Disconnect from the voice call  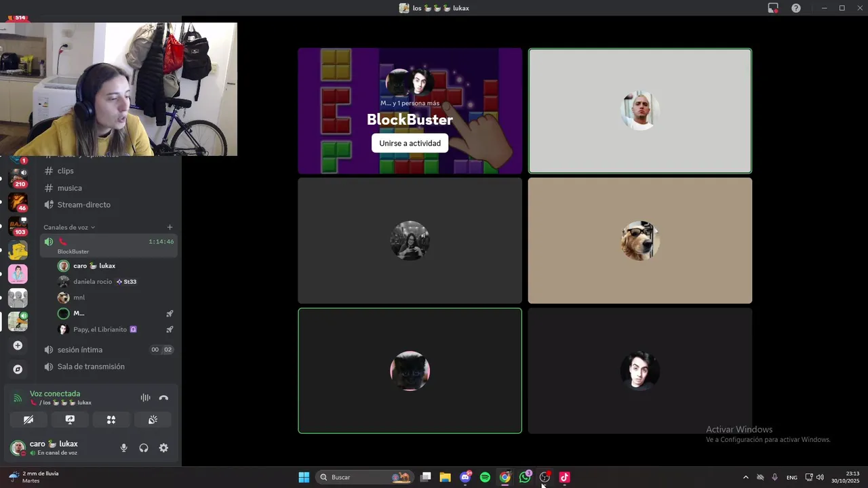click(163, 398)
